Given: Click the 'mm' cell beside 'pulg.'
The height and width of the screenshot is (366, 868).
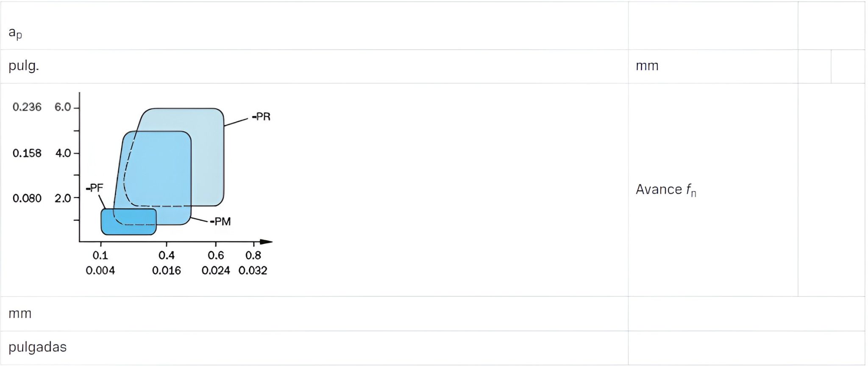Looking at the screenshot, I should 647,66.
